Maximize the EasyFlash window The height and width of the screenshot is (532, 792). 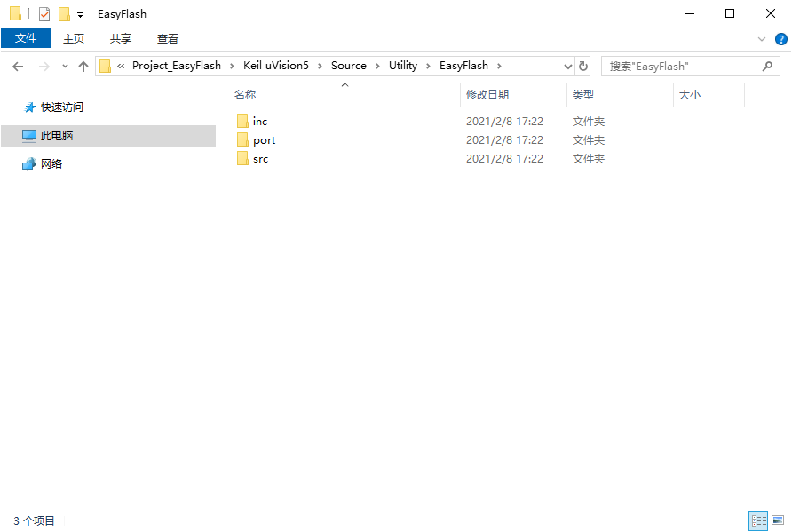click(730, 13)
